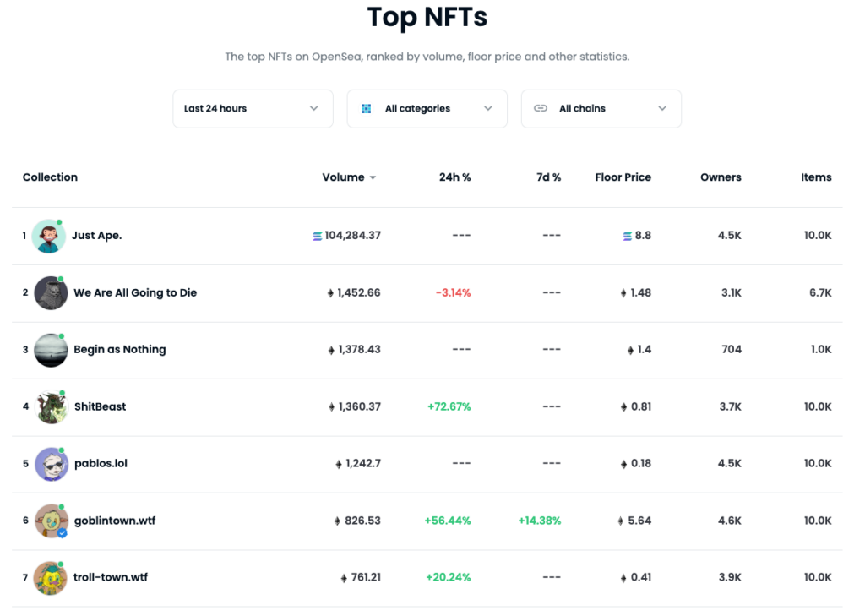The width and height of the screenshot is (865, 616).
Task: Sort by the Floor Price column header
Action: click(x=623, y=177)
